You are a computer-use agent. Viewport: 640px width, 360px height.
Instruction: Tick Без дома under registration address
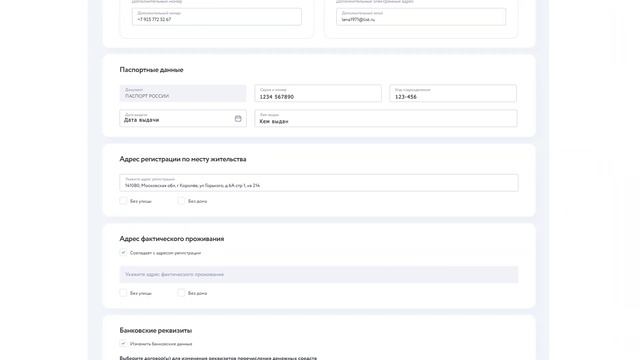[x=181, y=201]
